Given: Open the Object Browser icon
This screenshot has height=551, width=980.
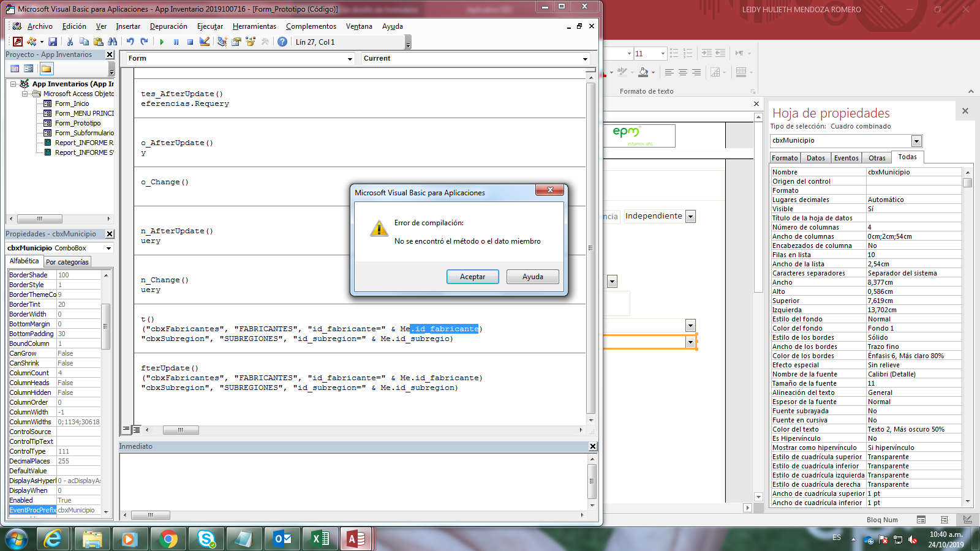Looking at the screenshot, I should coord(251,42).
